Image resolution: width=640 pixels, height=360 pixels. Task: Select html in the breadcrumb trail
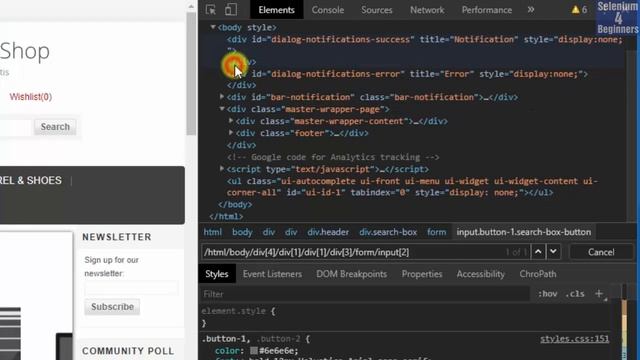coord(213,232)
